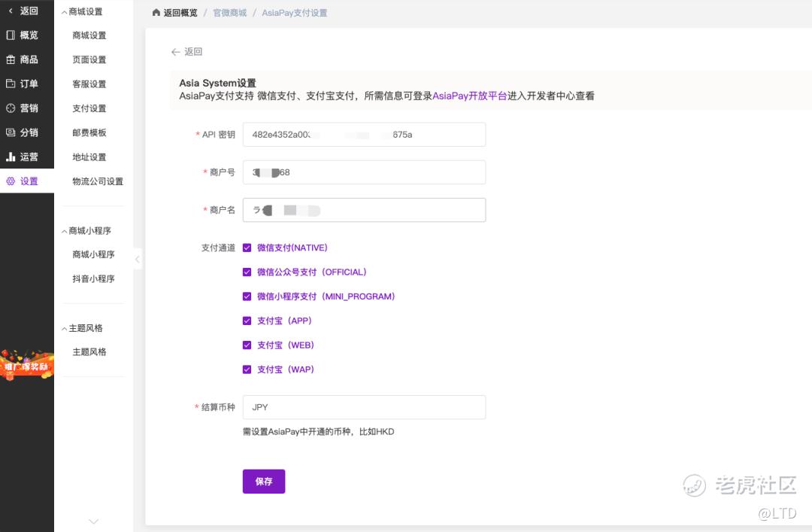Open 物流公司设置 logistics settings
Viewport: 812px width, 532px height.
[97, 181]
